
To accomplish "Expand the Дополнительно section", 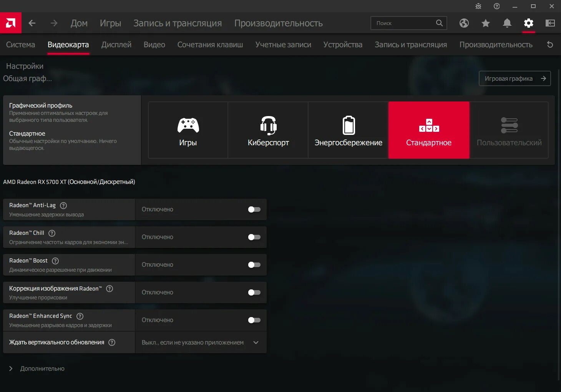I will [37, 369].
